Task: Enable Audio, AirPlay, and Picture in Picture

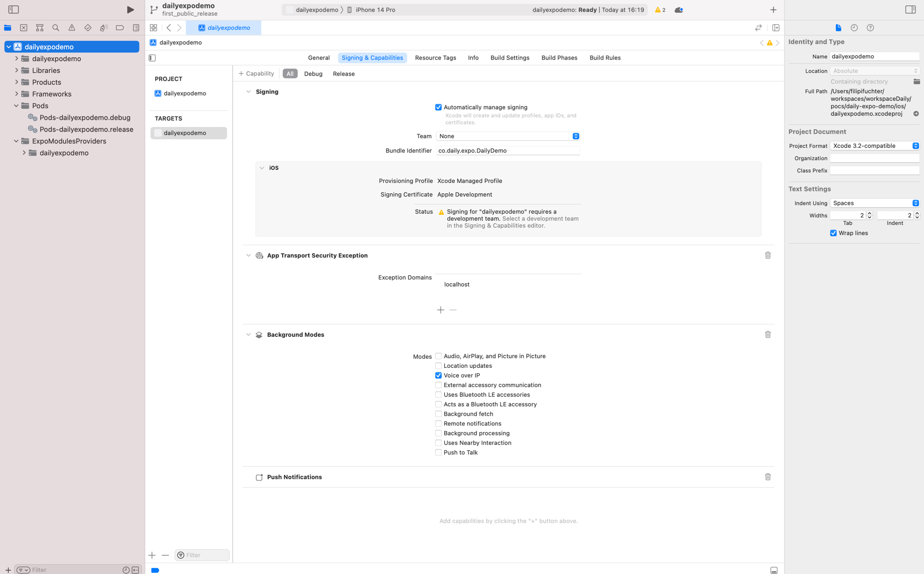Action: pos(438,356)
